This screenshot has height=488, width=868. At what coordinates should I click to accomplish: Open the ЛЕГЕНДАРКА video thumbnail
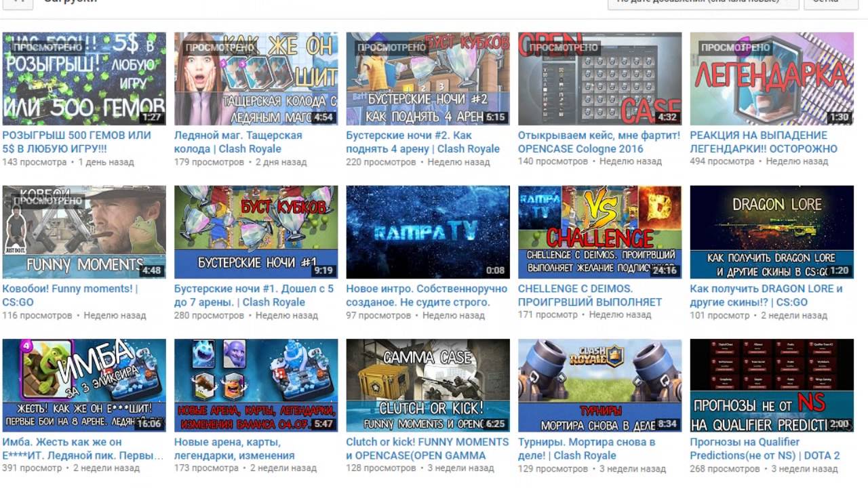(x=772, y=79)
